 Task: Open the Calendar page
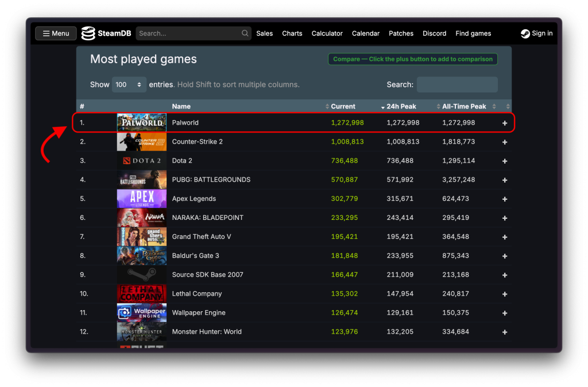coord(366,33)
